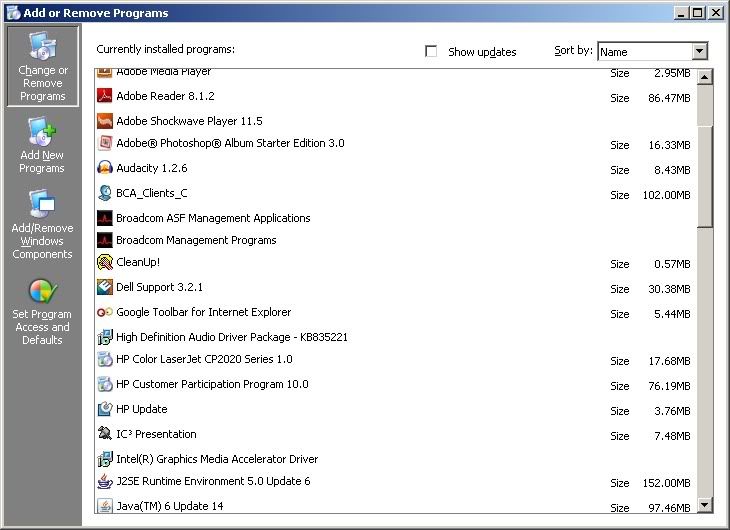Click the 102.00MB size value
Viewport: 730px width, 530px height.
666,195
